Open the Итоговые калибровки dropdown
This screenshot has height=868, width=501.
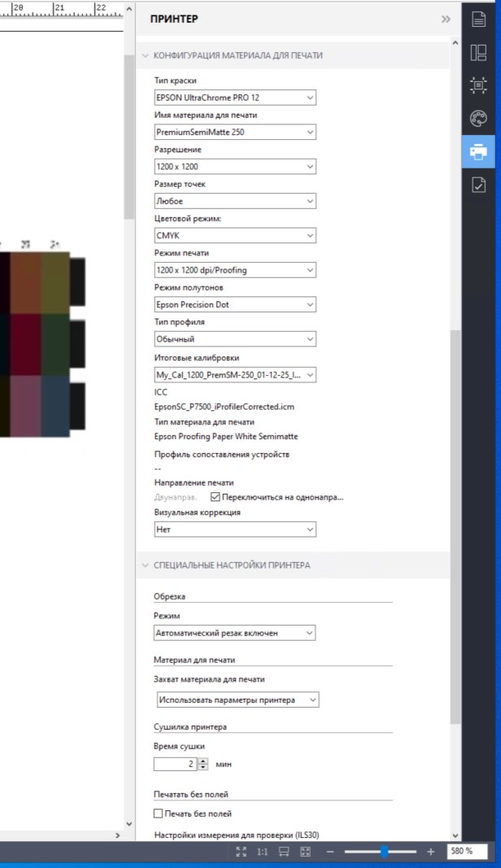click(235, 375)
